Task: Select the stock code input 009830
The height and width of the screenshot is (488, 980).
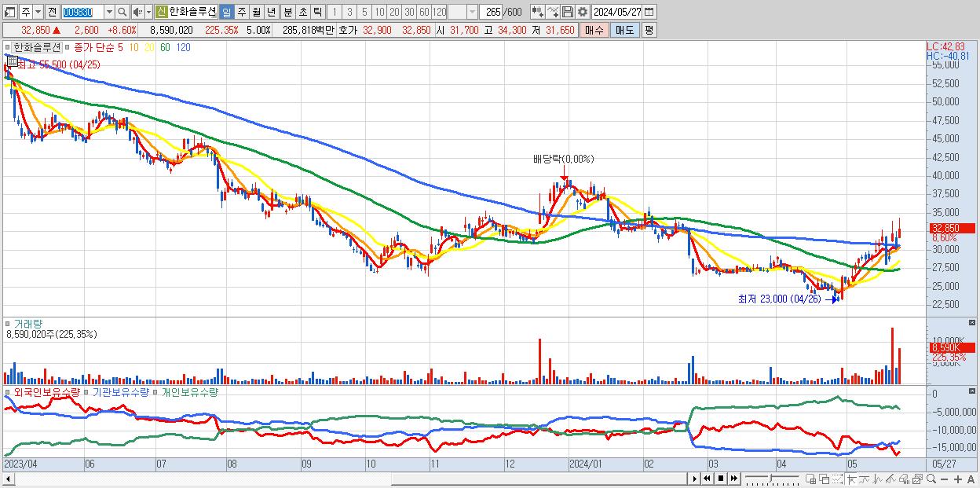Action: [82, 12]
